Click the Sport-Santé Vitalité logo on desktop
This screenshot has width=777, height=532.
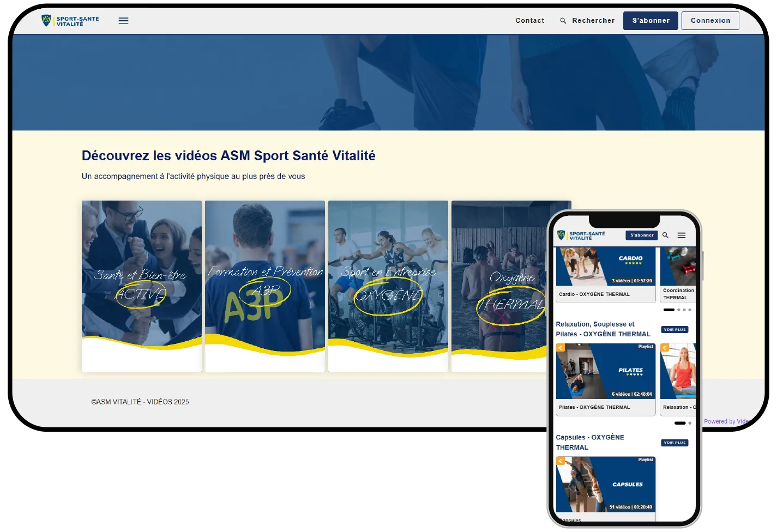70,21
